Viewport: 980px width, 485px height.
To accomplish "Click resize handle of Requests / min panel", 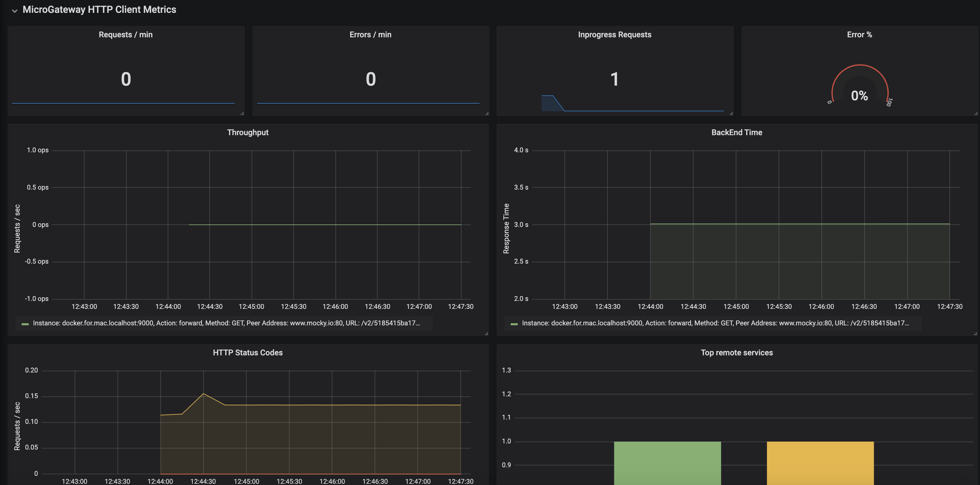I will 242,113.
